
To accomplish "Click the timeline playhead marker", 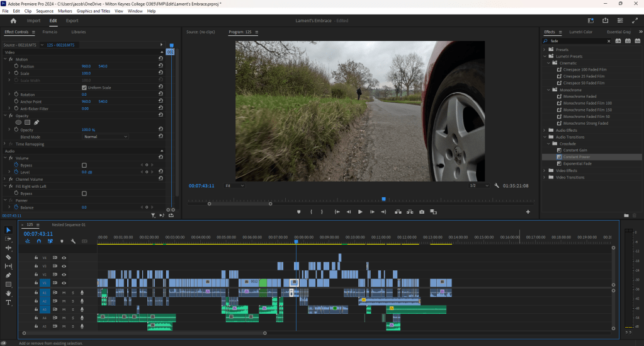I will pos(296,241).
